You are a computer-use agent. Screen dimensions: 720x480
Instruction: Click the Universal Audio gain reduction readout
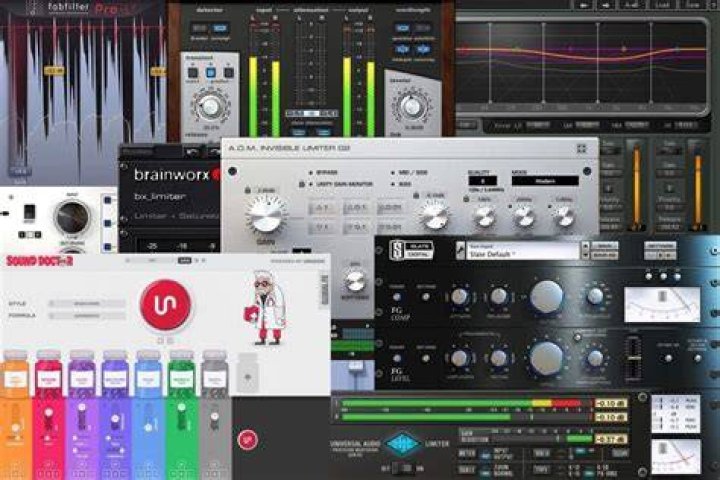point(611,440)
